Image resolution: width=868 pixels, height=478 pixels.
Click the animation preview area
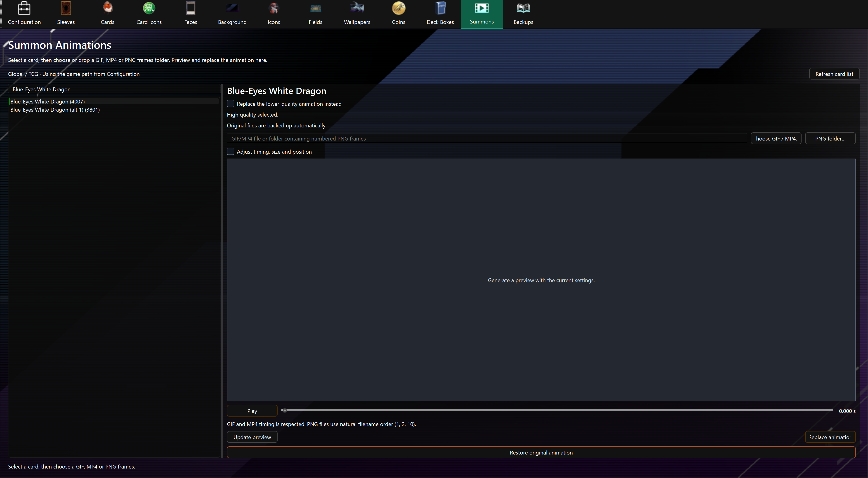pyautogui.click(x=541, y=280)
